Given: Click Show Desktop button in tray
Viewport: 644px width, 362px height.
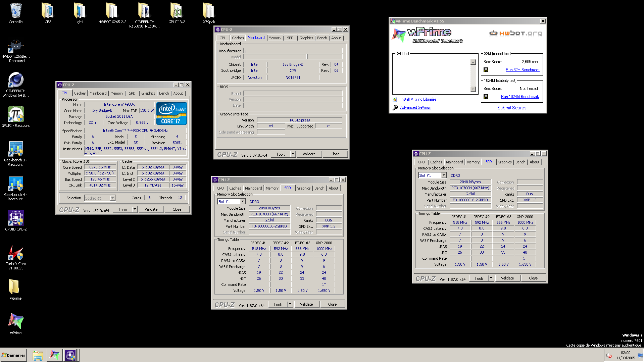Looking at the screenshot, I should tap(640, 356).
